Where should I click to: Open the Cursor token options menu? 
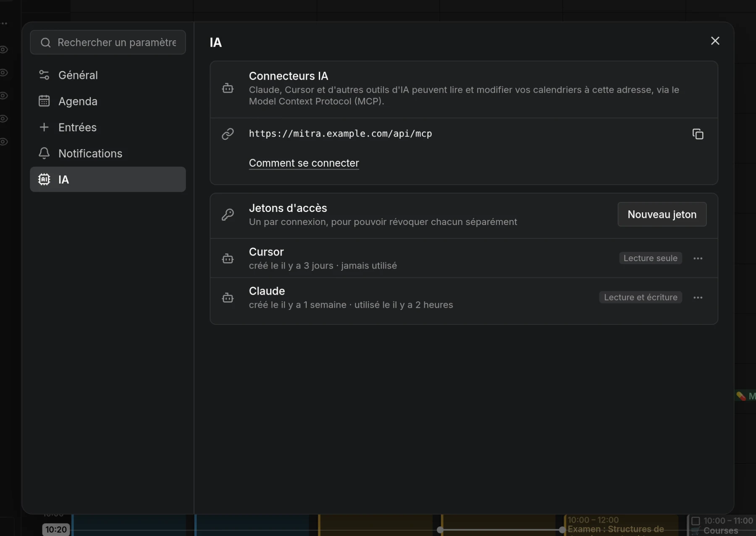pyautogui.click(x=698, y=259)
